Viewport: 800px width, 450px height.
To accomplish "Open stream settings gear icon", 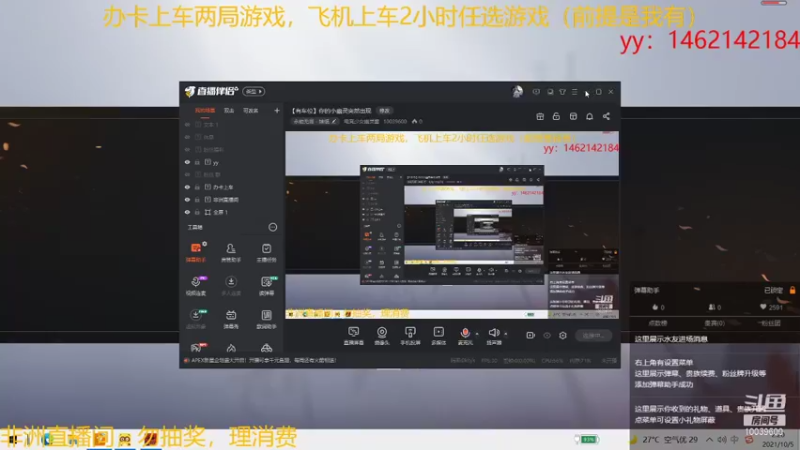I will (563, 335).
